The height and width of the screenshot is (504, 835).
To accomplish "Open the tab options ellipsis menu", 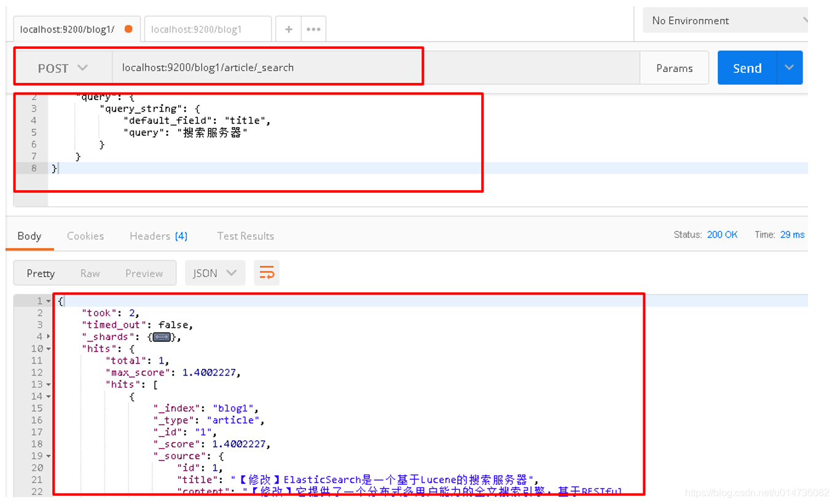I will (x=313, y=29).
